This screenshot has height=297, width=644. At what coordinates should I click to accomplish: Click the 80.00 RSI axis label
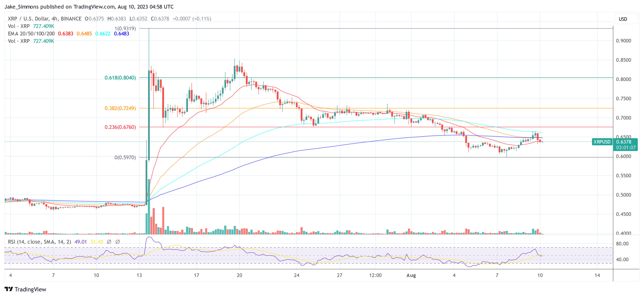coord(622,244)
